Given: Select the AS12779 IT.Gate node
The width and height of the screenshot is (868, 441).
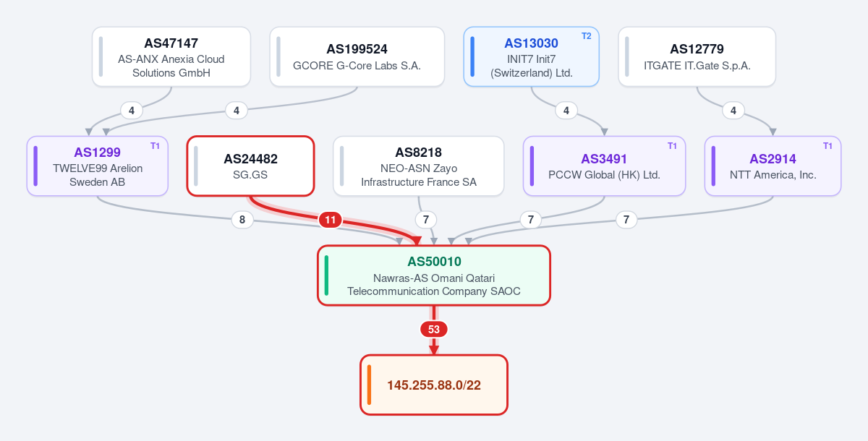Looking at the screenshot, I should [x=697, y=57].
